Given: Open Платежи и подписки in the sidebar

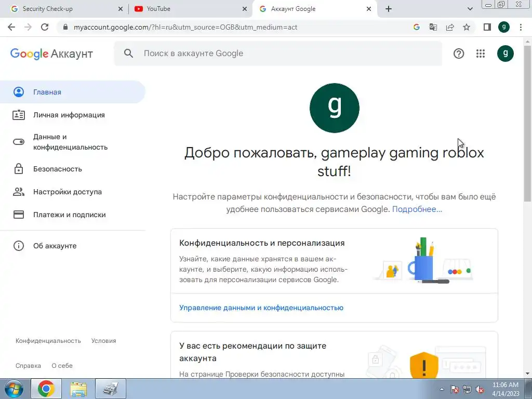Looking at the screenshot, I should 73,215.
